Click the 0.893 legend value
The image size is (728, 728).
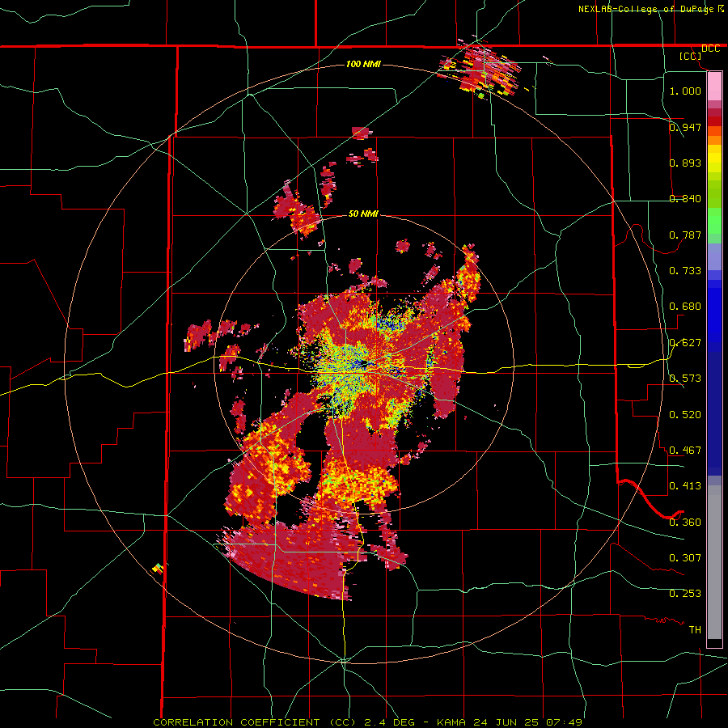[685, 163]
